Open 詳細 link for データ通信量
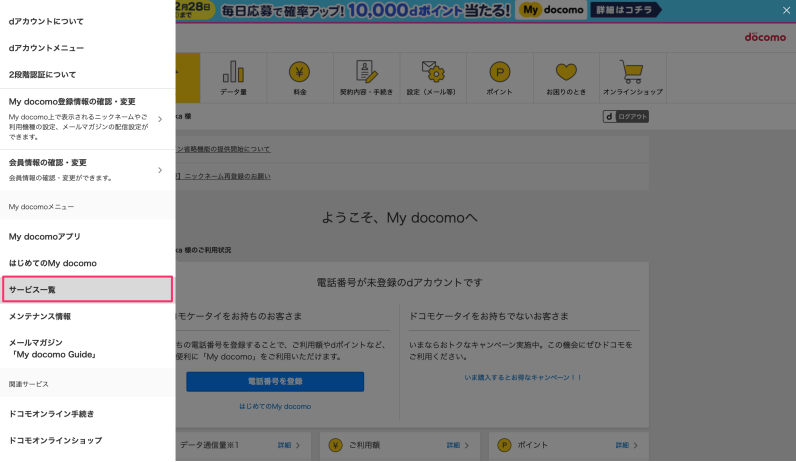Screen dimensions: 796x462 [284, 445]
